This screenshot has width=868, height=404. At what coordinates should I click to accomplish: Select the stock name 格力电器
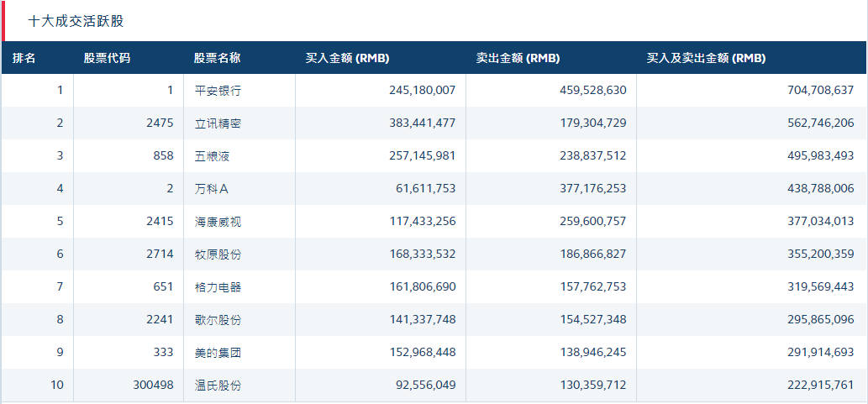(x=218, y=287)
